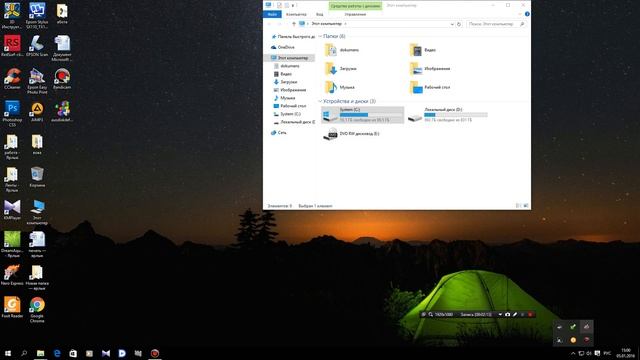Click the Up arrow in Explorer
Screen dimensions: 640x360
[293, 24]
